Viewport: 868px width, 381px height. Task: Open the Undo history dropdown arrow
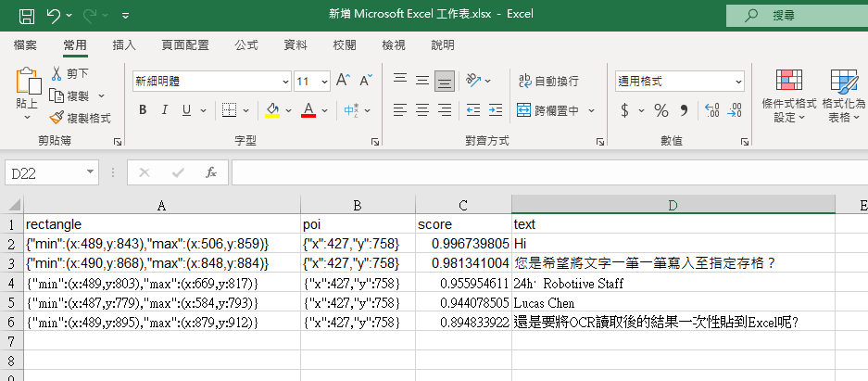(x=69, y=16)
